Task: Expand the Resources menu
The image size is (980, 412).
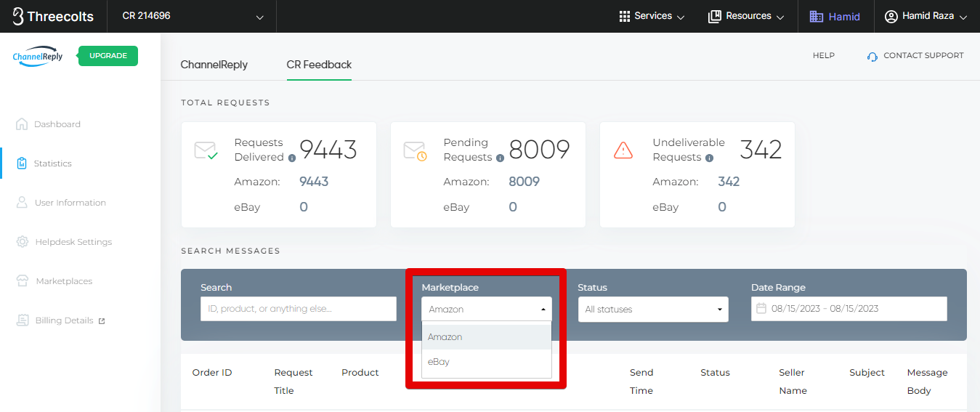Action: [x=746, y=16]
